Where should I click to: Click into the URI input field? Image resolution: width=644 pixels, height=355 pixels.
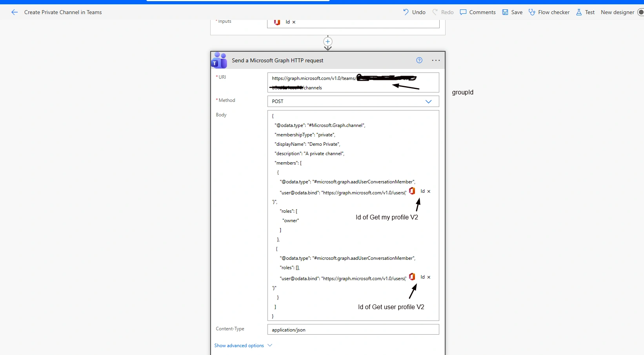353,83
